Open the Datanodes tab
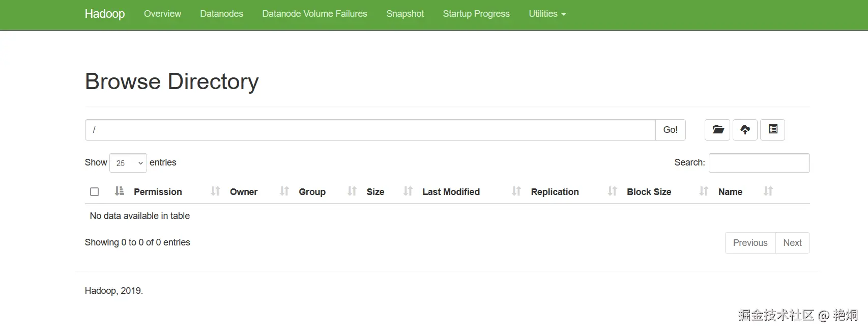868x332 pixels. pyautogui.click(x=221, y=14)
